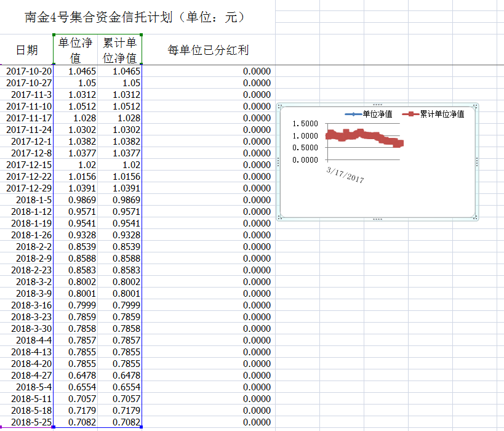This screenshot has height=431, width=504.
Task: Click the chart's right-middle resize handle
Action: click(476, 162)
